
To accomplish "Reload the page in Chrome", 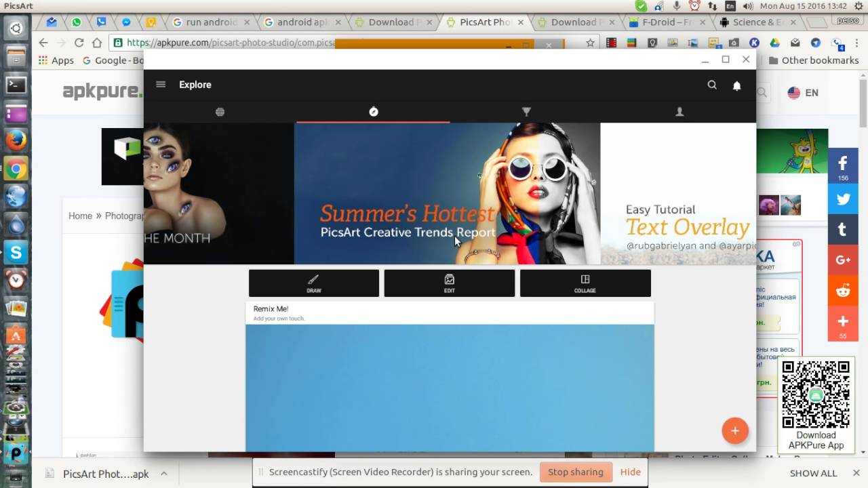I will tap(79, 43).
